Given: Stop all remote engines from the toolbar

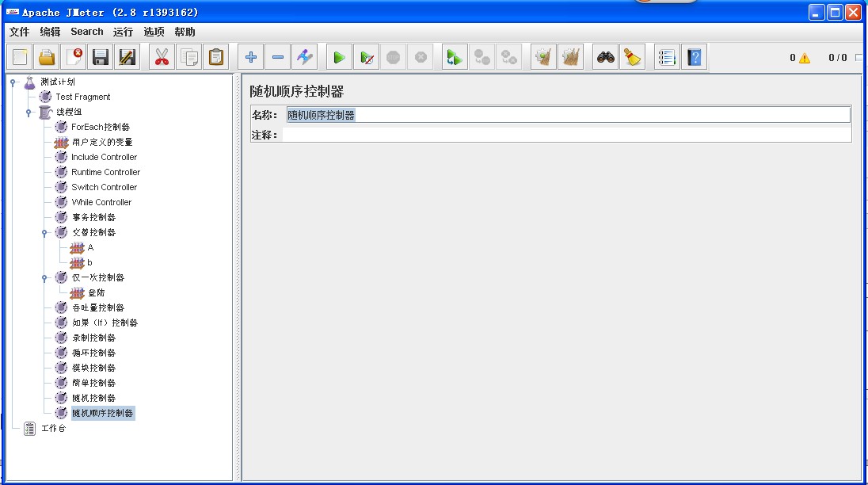Looking at the screenshot, I should (482, 57).
